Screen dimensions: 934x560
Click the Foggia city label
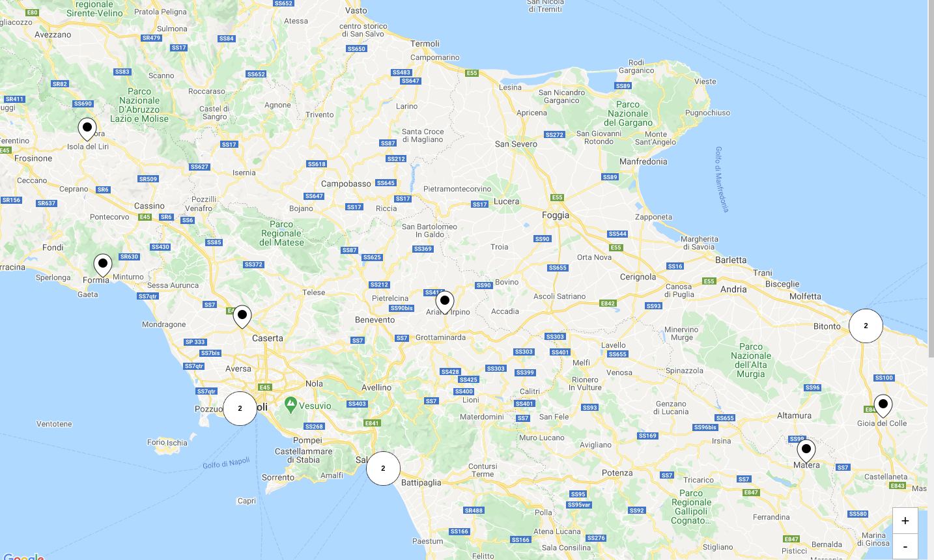click(x=556, y=215)
